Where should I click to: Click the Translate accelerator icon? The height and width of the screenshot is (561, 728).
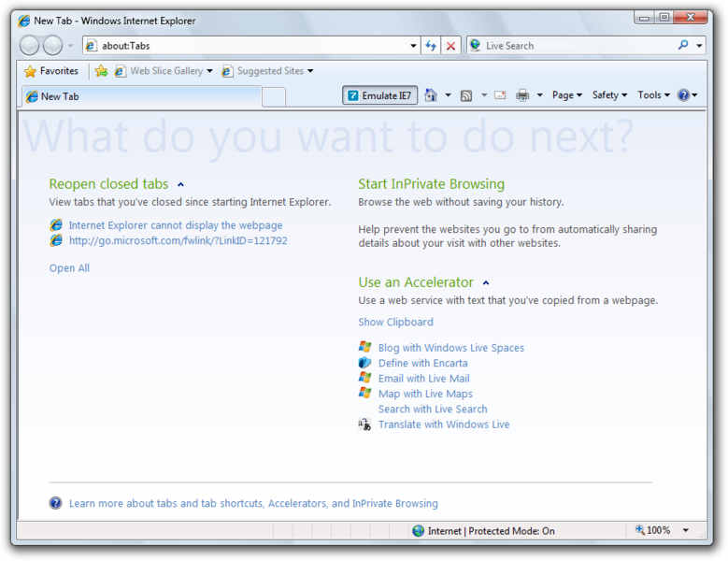click(x=364, y=424)
